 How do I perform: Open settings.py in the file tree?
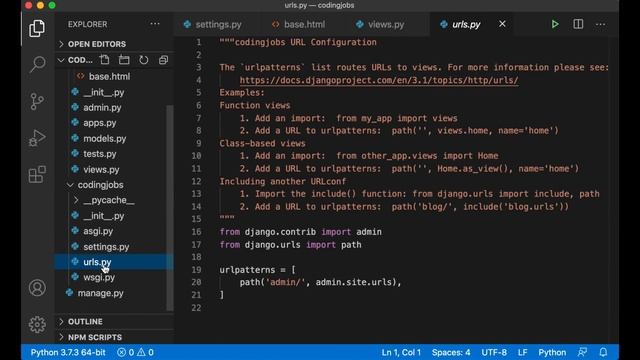[x=106, y=247]
